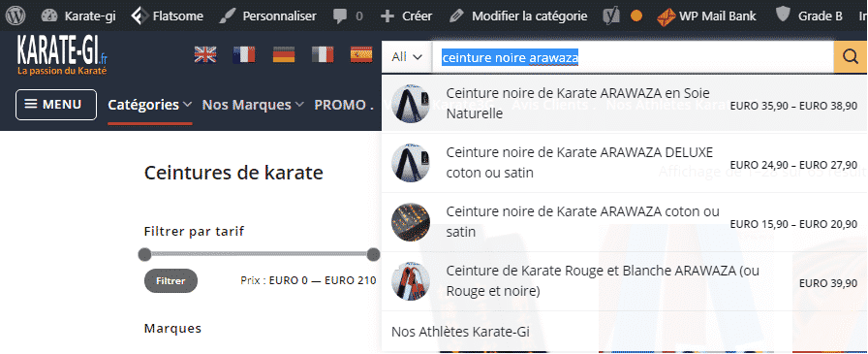Click the EURO 35,90 – EURO 38,90 price
Image resolution: width=868 pixels, height=354 pixels.
coord(793,106)
